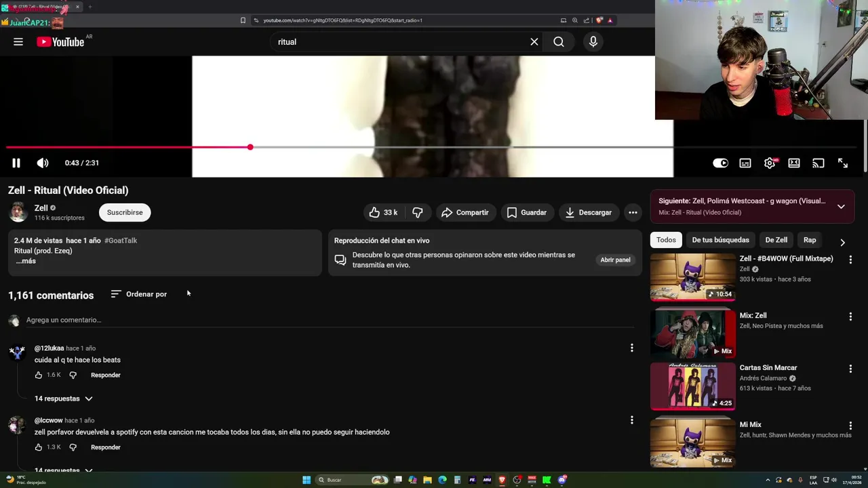
Task: Dislike the Zell Ritual video
Action: [x=418, y=212]
